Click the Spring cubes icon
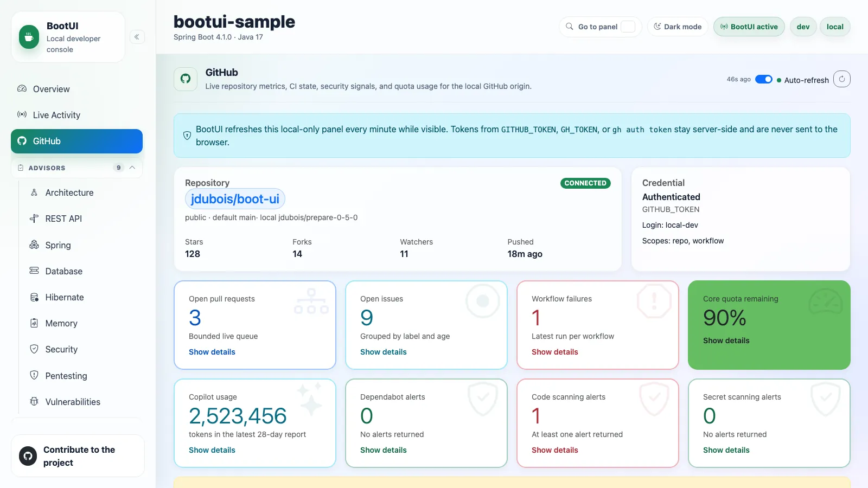This screenshot has height=488, width=868. point(34,245)
